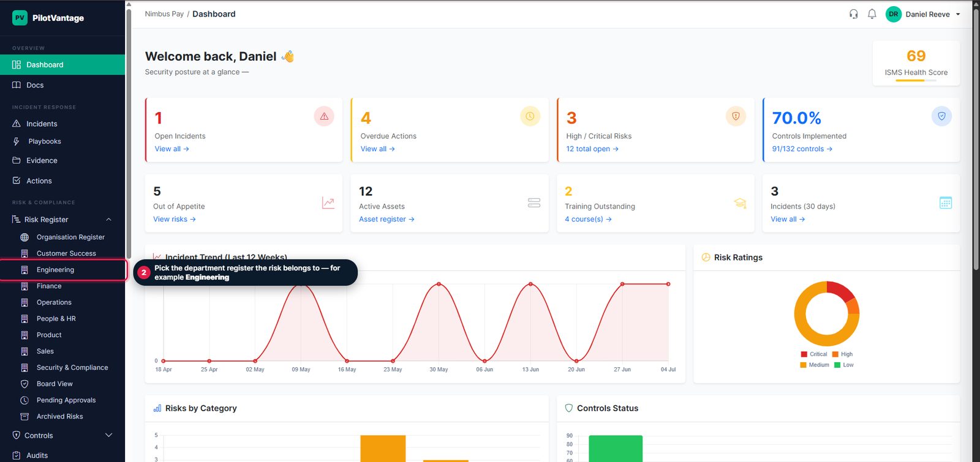Image resolution: width=980 pixels, height=462 pixels.
Task: Follow the 91/132 controls link
Action: point(802,149)
